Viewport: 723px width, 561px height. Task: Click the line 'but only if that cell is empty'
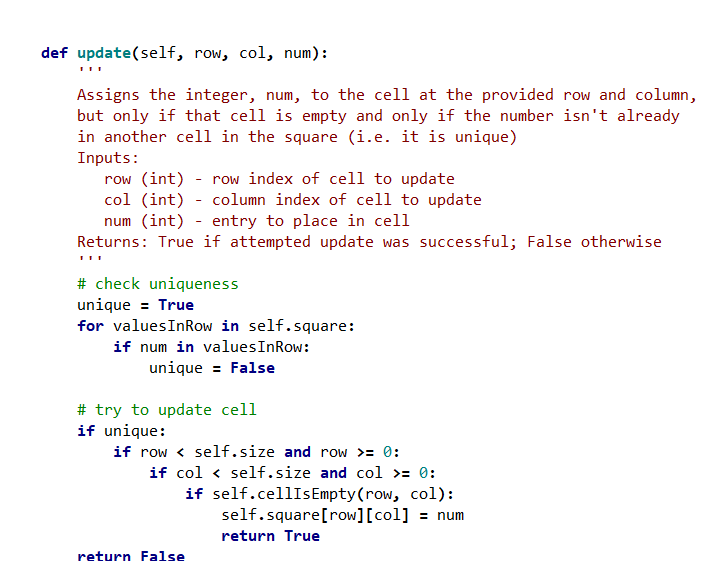point(378,116)
